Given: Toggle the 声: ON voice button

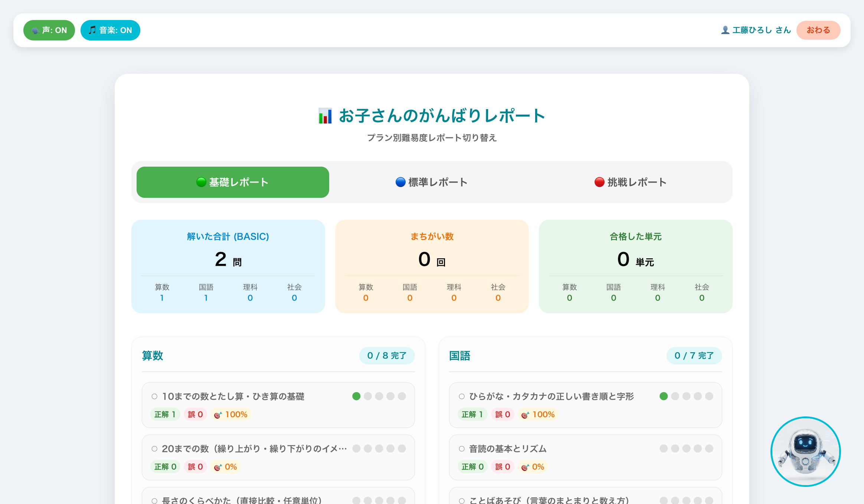Looking at the screenshot, I should pos(49,30).
